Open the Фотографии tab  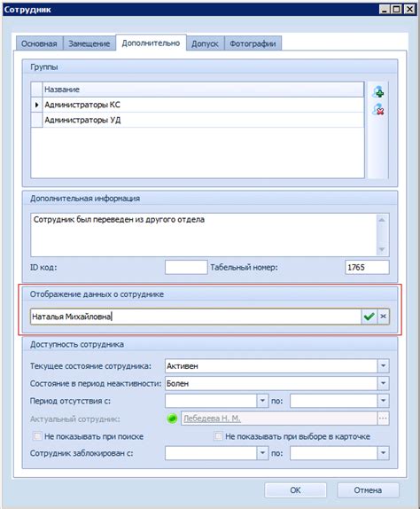[x=253, y=43]
